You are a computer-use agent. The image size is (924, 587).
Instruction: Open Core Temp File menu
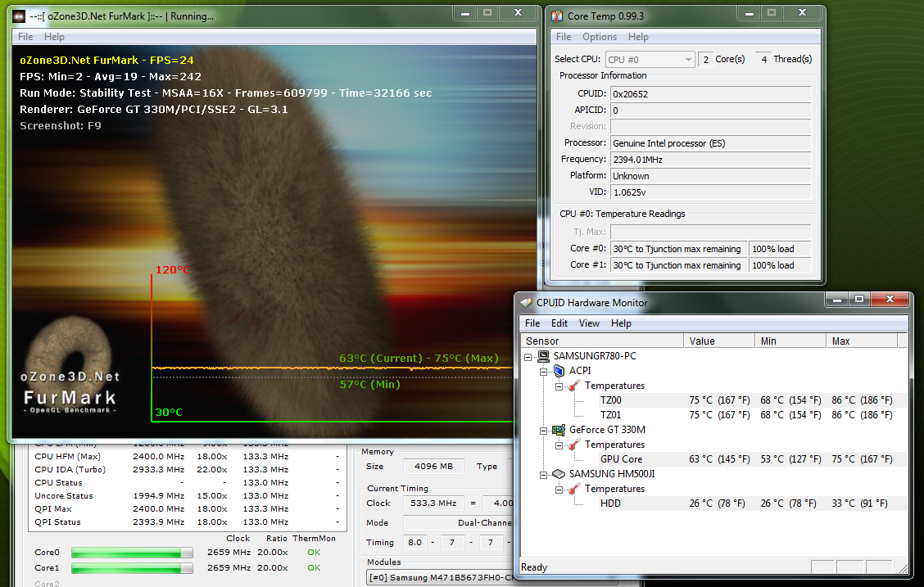pos(564,37)
